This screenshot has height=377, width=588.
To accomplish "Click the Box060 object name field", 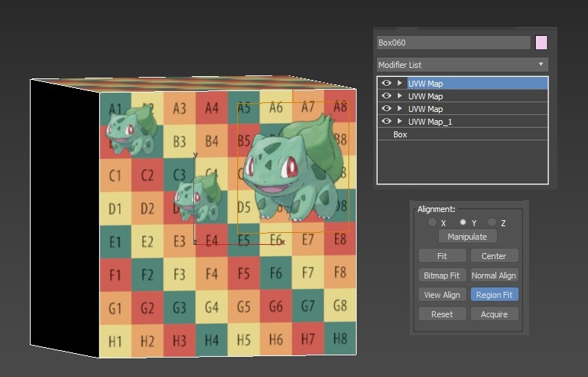I will click(x=454, y=43).
